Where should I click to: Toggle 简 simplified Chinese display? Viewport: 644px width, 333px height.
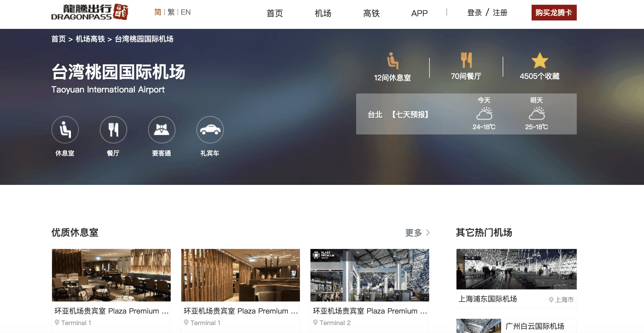pos(158,12)
